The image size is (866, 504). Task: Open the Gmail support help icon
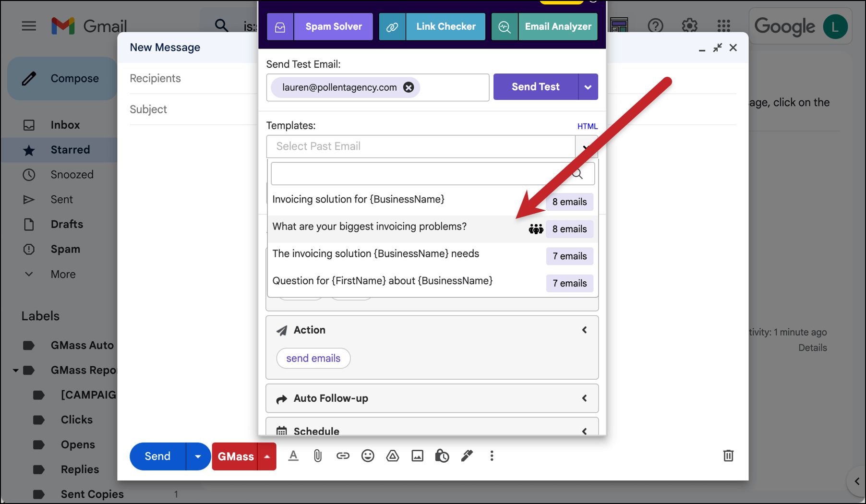pyautogui.click(x=655, y=26)
